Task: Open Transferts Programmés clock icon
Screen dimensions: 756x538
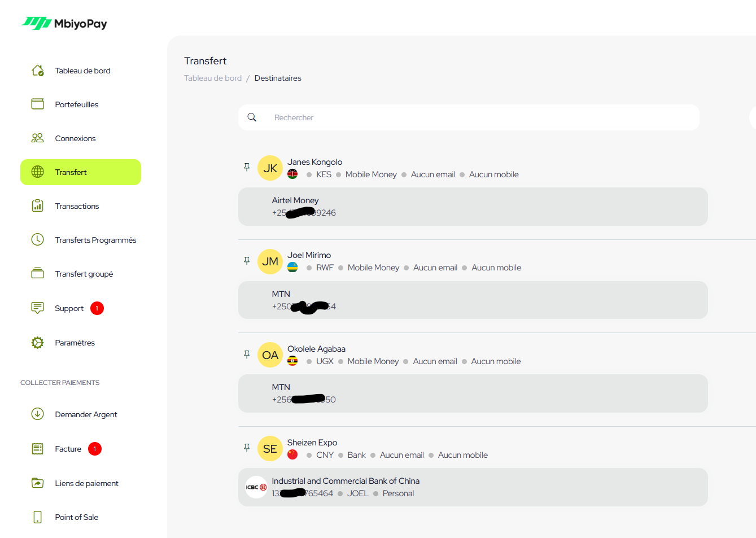Action: pyautogui.click(x=38, y=240)
